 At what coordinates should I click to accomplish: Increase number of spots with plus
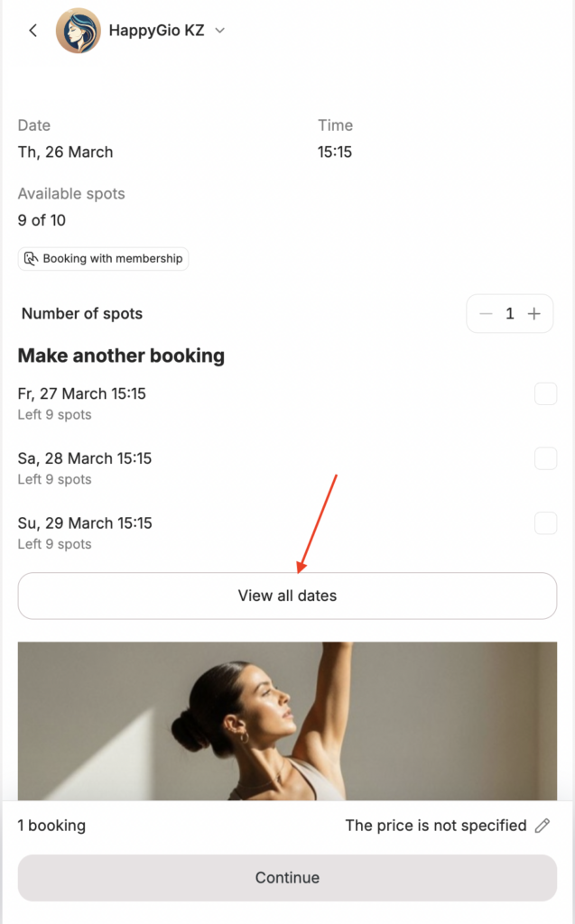pyautogui.click(x=534, y=314)
